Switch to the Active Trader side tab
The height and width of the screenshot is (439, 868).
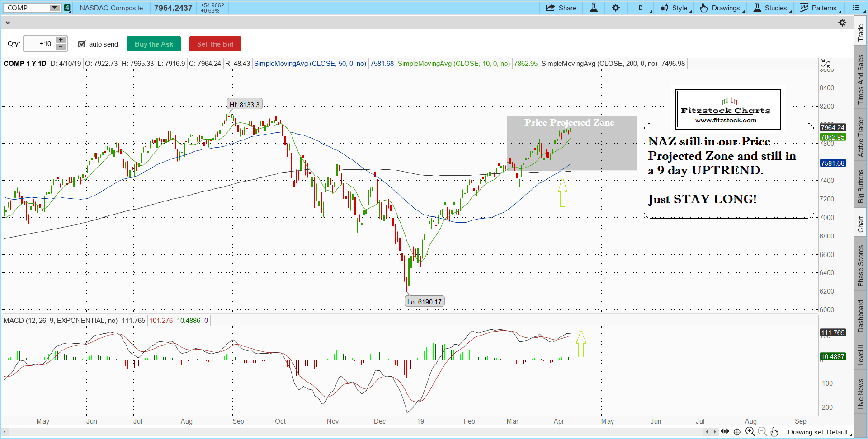pos(861,137)
